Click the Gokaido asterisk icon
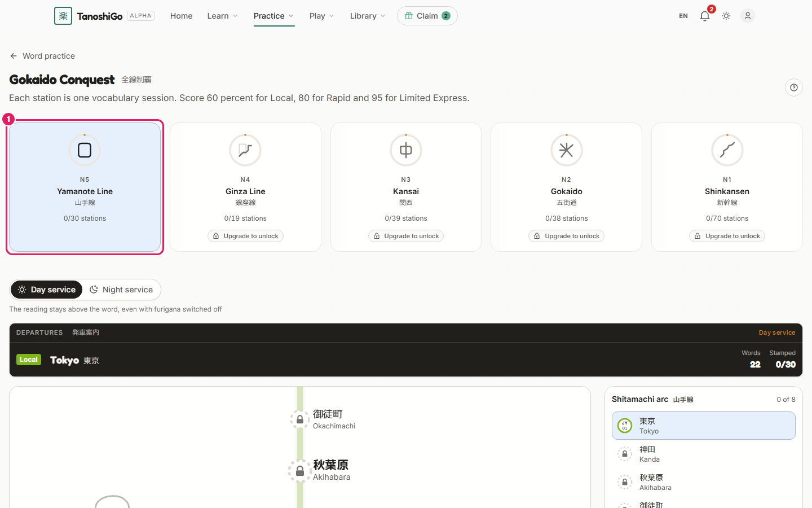 (x=567, y=150)
